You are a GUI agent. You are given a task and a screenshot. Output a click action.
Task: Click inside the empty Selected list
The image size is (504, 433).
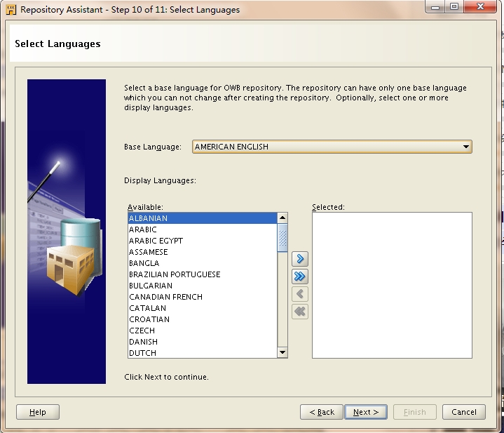click(x=392, y=285)
